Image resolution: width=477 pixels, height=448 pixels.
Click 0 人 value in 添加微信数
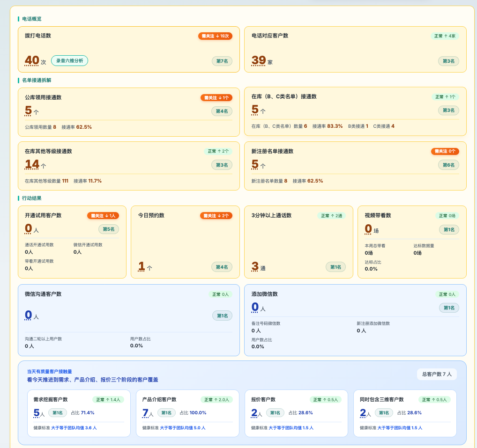(258, 307)
